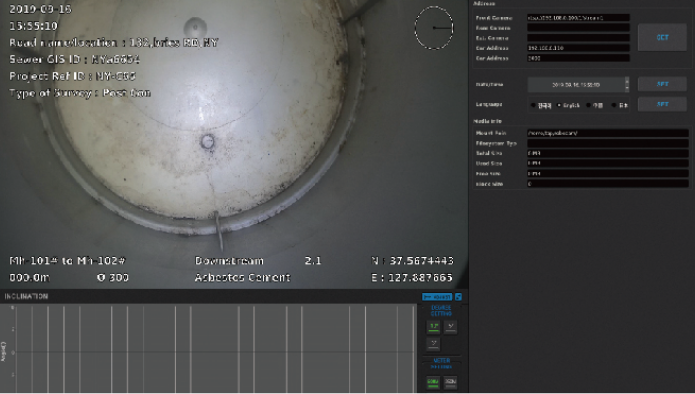
Task: Increase date/time with the up stepper arrow
Action: point(627,81)
